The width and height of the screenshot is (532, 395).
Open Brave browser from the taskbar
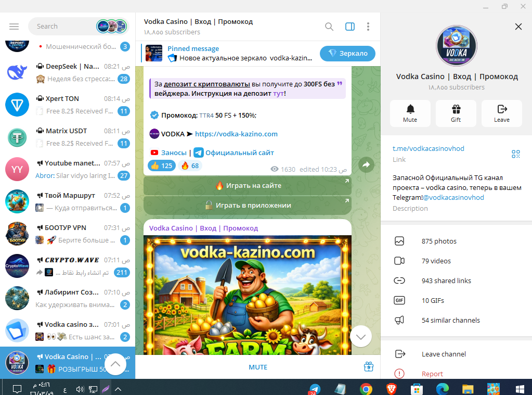pyautogui.click(x=391, y=389)
